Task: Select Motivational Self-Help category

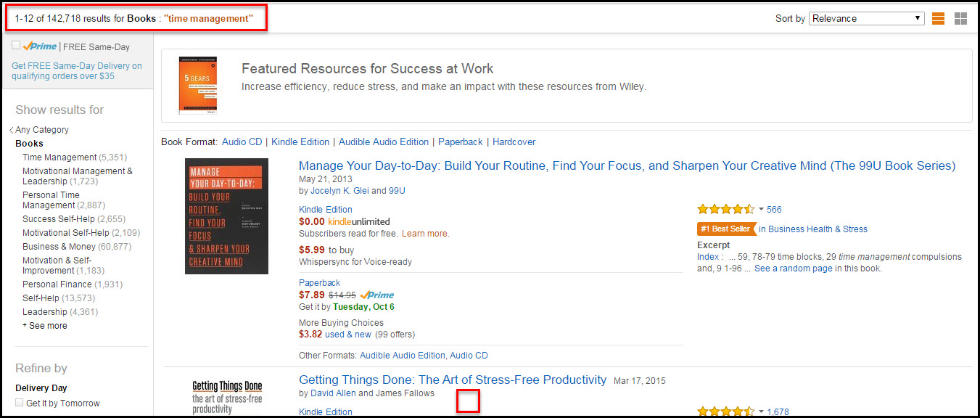Action: coord(66,233)
